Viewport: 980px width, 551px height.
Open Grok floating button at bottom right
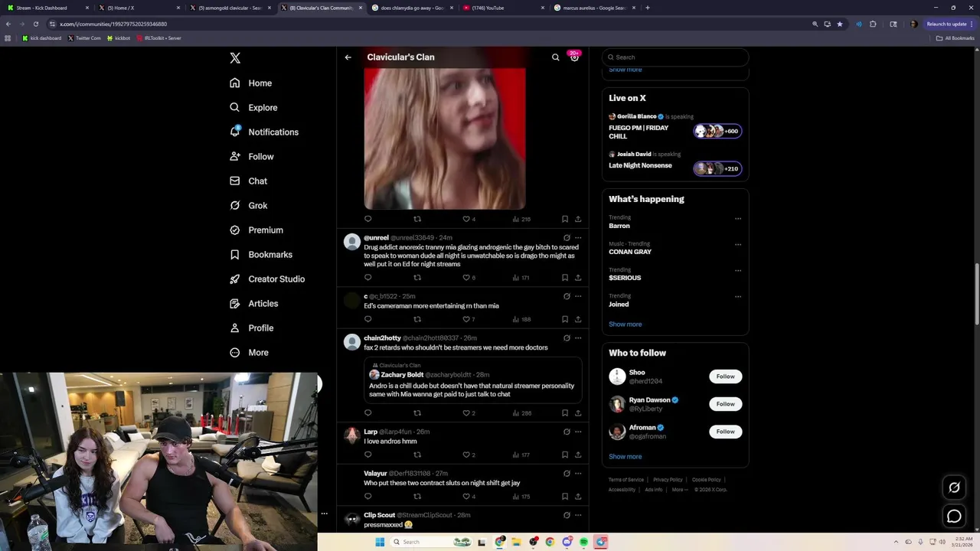point(954,487)
